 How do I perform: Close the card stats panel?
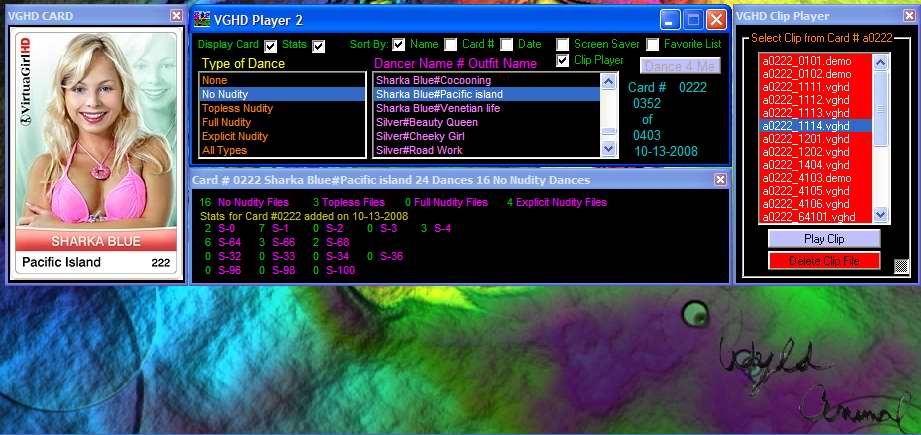[x=720, y=180]
